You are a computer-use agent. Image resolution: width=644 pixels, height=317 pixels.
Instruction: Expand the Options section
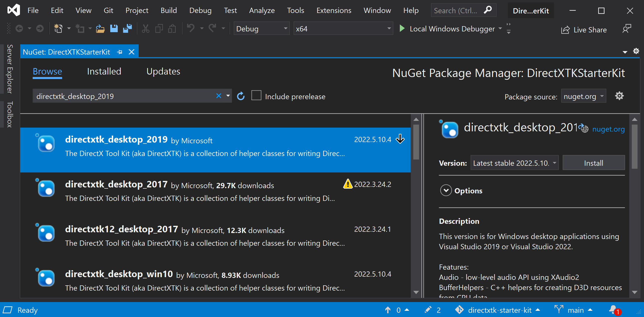[x=446, y=191]
